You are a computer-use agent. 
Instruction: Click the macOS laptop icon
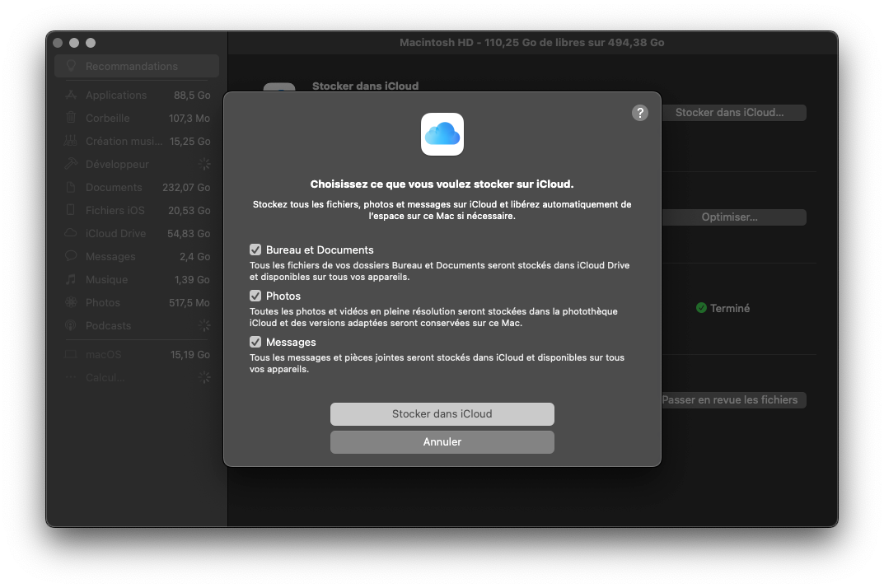coord(71,355)
